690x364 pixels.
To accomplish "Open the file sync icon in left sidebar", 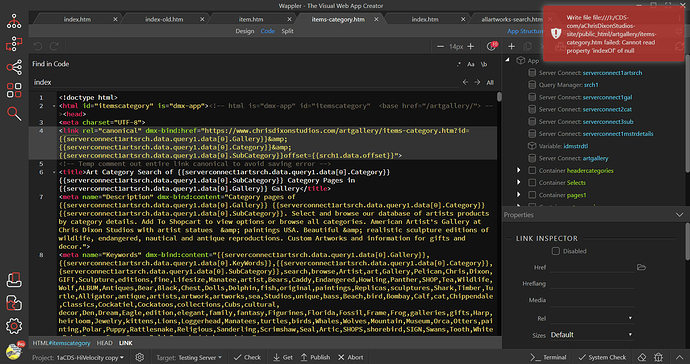I will 14,303.
